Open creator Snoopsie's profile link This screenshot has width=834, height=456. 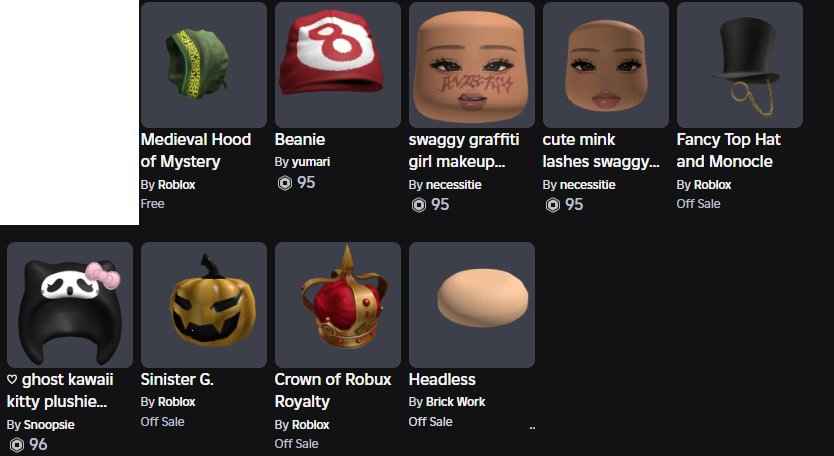click(49, 425)
